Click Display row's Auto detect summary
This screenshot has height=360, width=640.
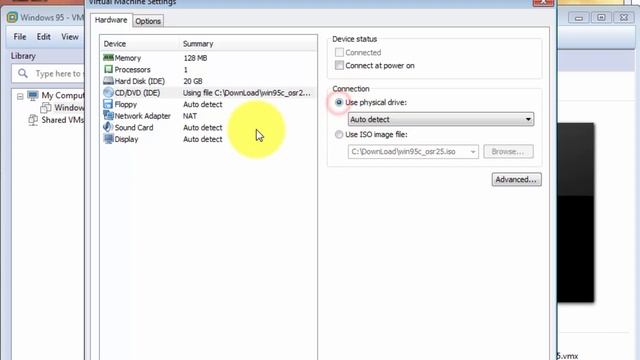pos(202,139)
